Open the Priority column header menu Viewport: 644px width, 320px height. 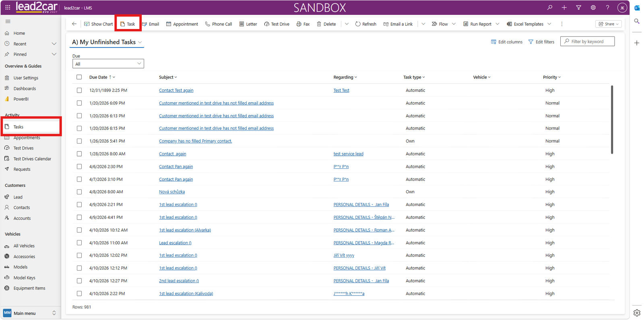pyautogui.click(x=551, y=77)
